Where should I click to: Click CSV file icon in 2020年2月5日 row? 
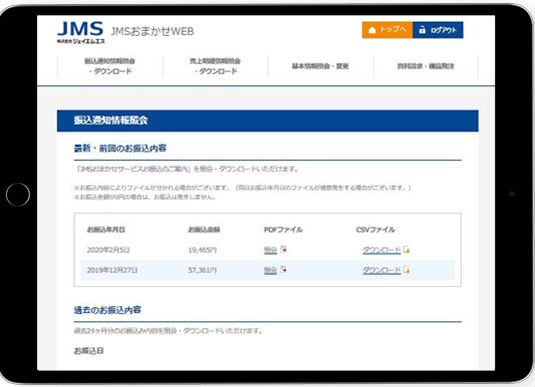click(x=406, y=250)
